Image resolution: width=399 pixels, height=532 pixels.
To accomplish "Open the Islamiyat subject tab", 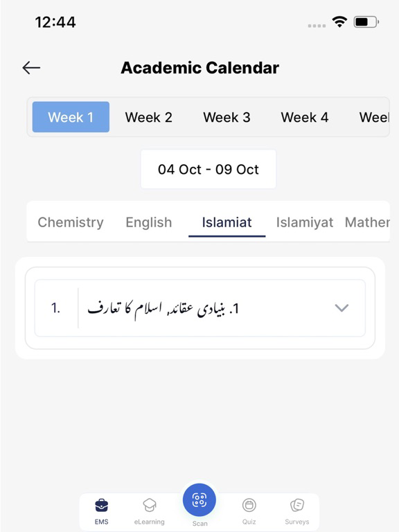I will (x=305, y=222).
